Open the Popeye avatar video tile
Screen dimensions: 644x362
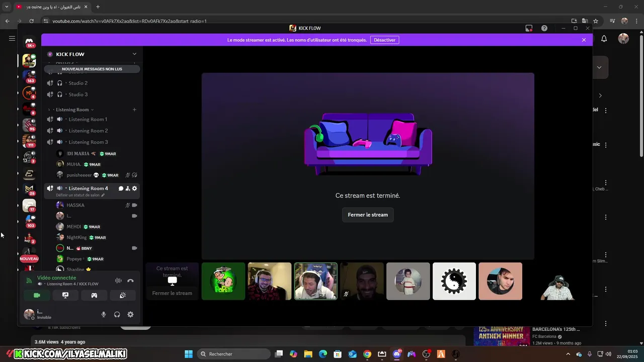pos(223,281)
